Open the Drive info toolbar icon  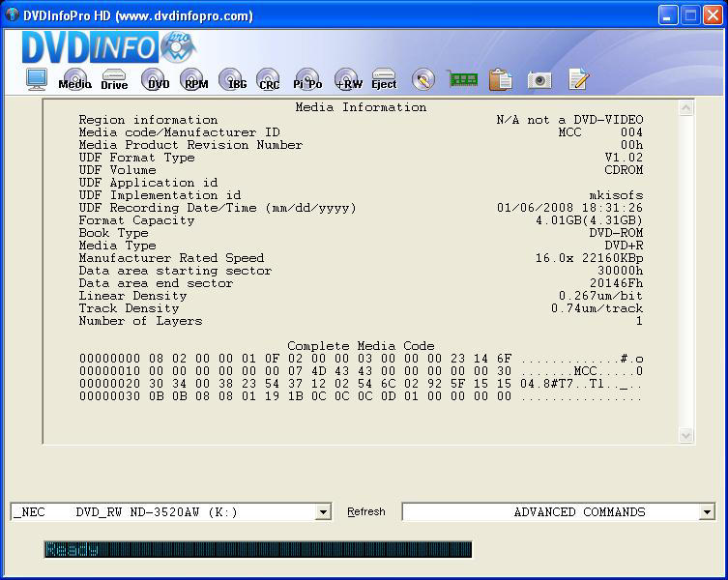[x=114, y=79]
